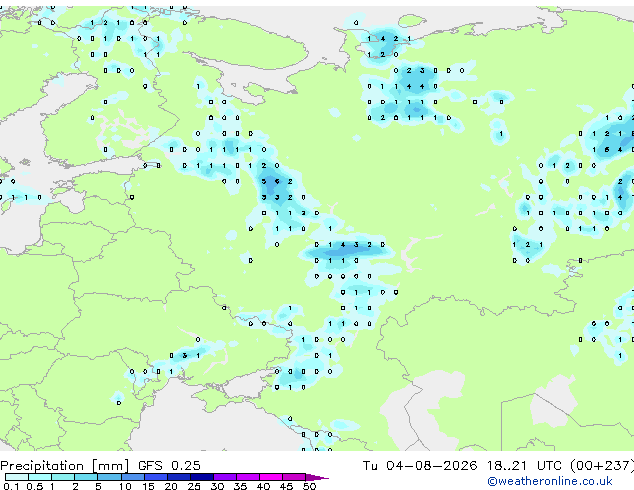Pick the 5–10 mm legend swatch

point(110,477)
